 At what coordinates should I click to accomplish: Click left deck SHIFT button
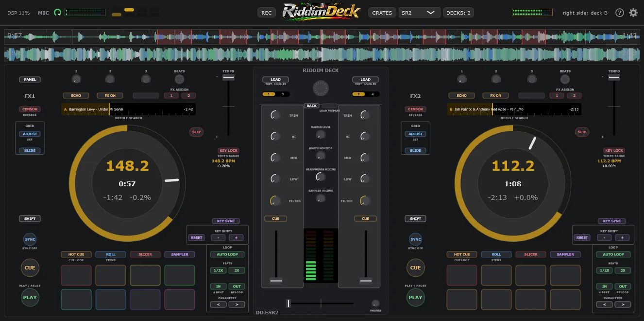(30, 219)
